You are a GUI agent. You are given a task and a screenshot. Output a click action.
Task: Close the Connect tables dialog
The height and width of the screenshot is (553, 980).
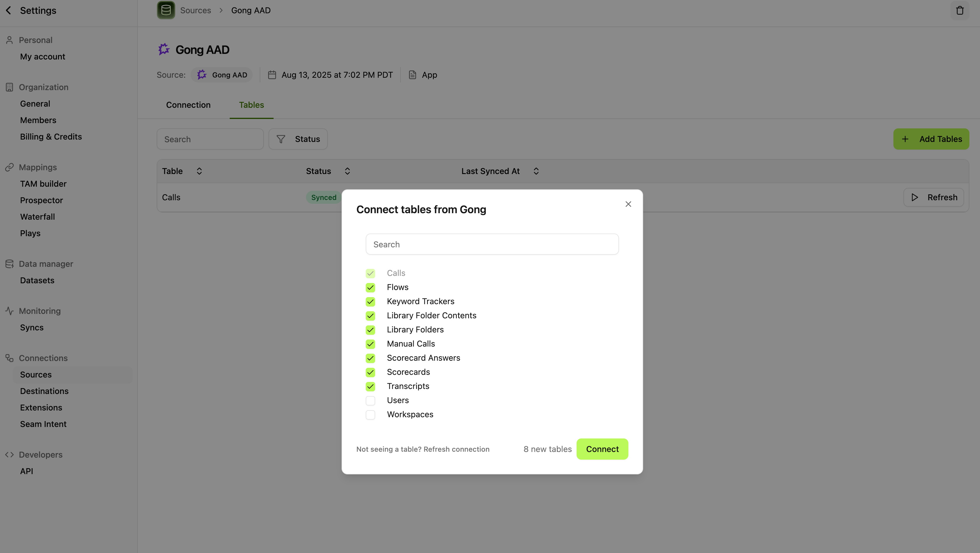[628, 204]
